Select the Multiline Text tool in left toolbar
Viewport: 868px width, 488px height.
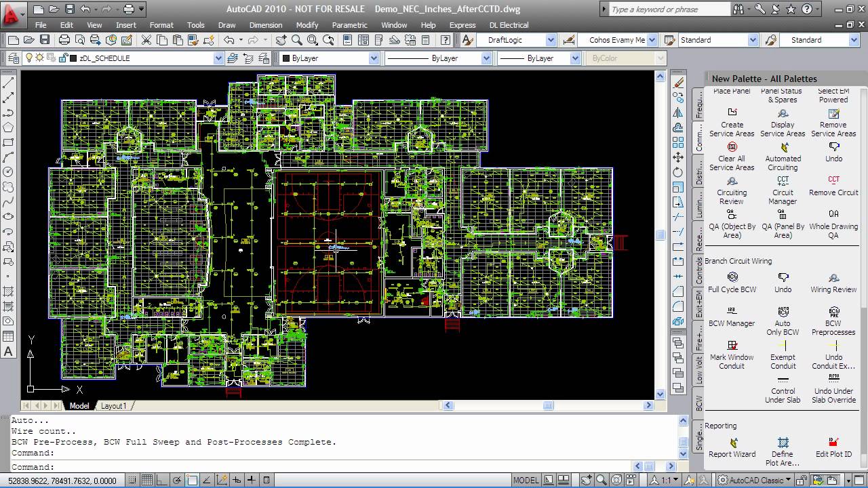coord(8,351)
